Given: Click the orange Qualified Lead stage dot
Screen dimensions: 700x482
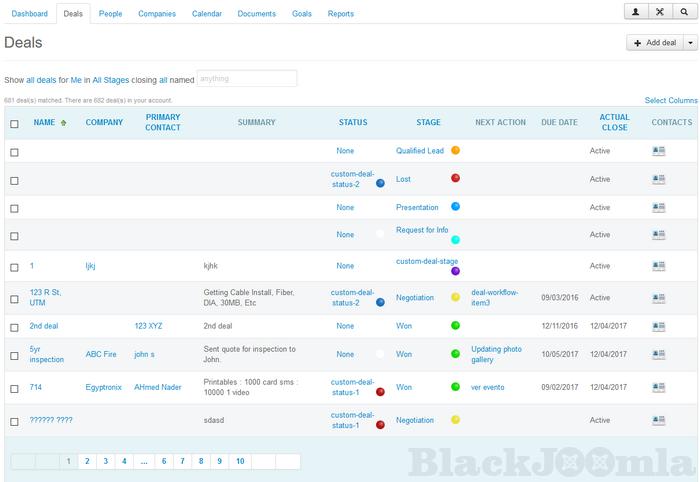Looking at the screenshot, I should point(455,151).
